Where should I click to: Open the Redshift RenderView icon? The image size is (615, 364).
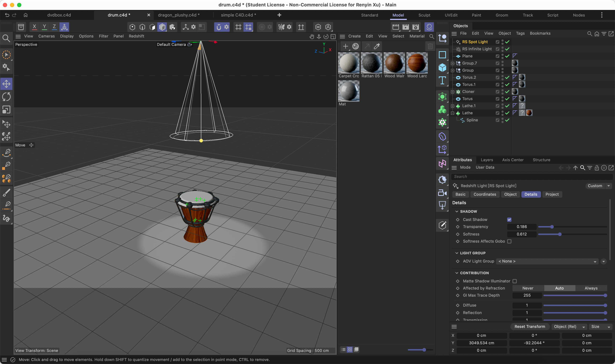click(429, 27)
